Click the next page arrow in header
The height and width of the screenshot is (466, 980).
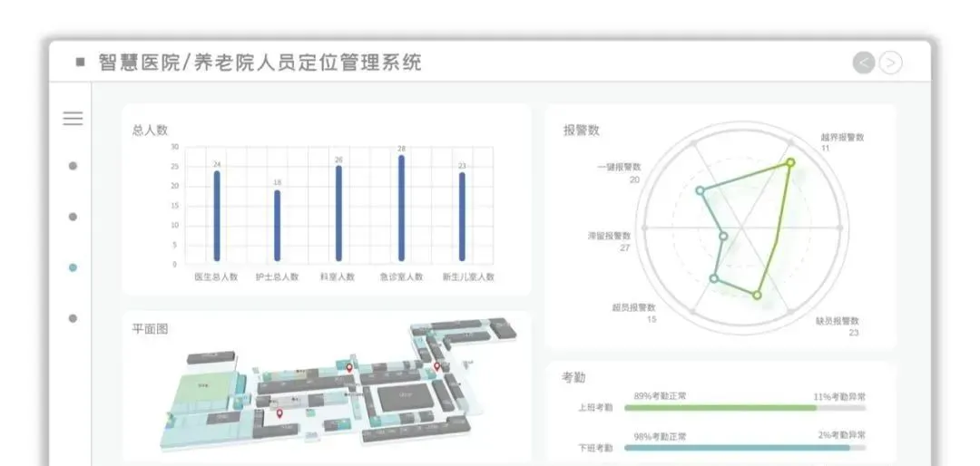(891, 63)
